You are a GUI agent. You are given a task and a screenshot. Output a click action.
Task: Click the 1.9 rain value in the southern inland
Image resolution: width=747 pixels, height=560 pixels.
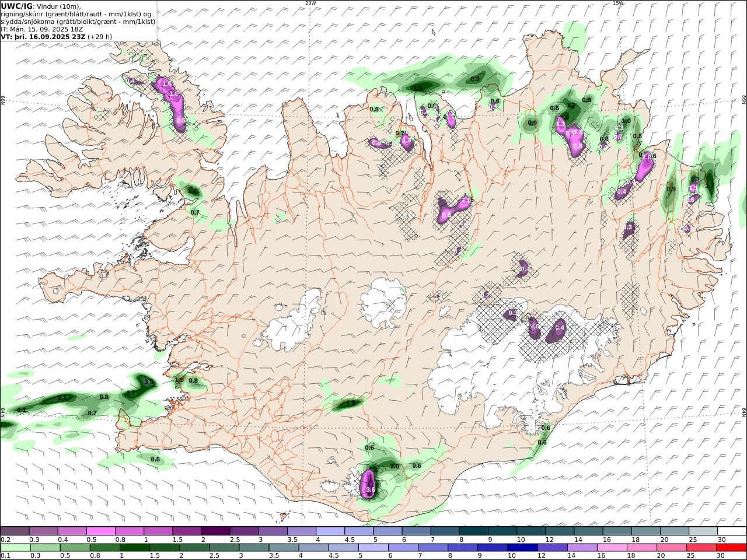351,403
